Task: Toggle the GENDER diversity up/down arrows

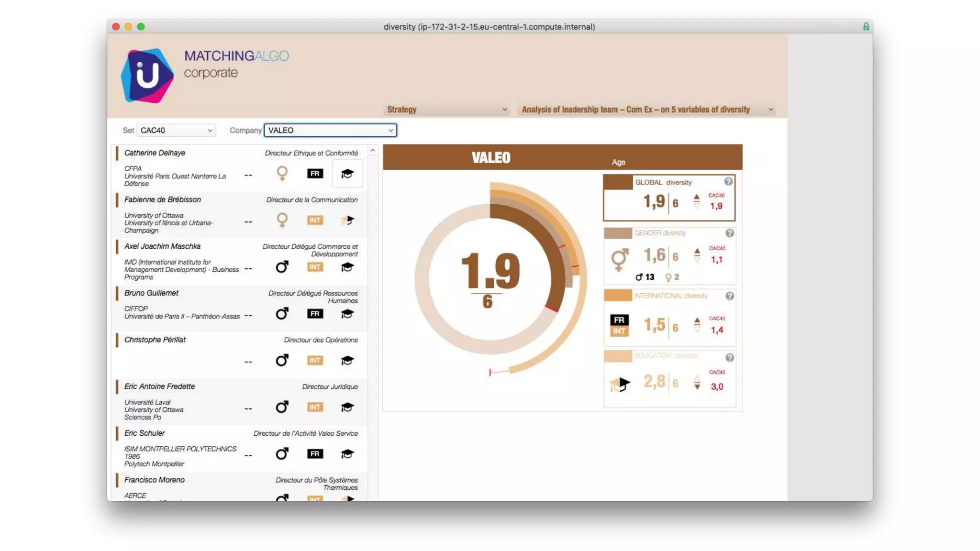Action: [x=697, y=255]
